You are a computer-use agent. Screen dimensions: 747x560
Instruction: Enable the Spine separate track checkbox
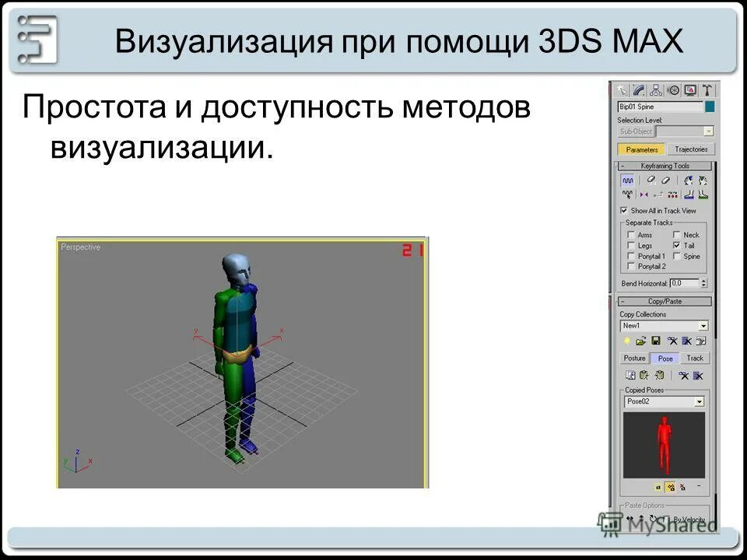tap(676, 256)
